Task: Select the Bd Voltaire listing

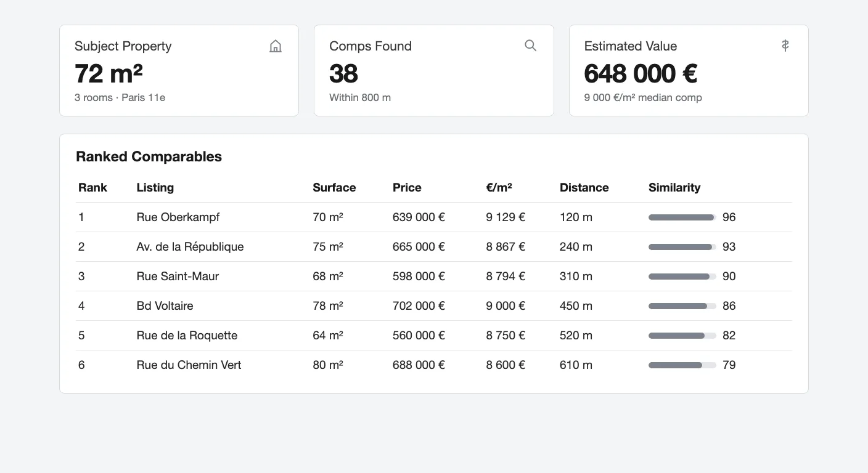Action: coord(165,306)
